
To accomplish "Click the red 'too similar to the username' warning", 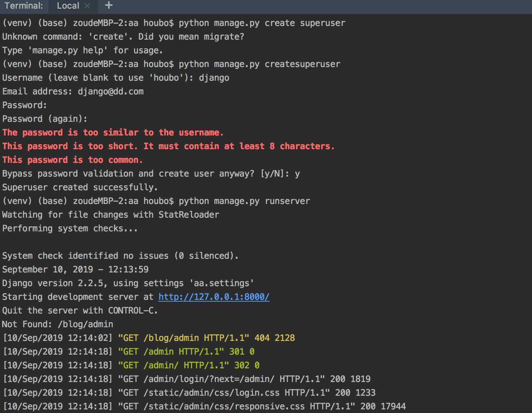I will point(113,133).
